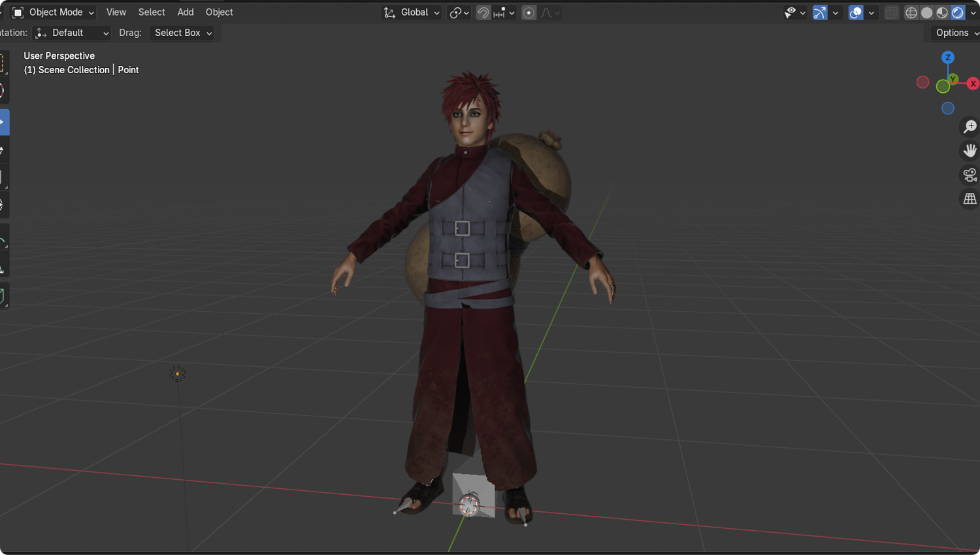Toggle the camera view button
Image resolution: width=980 pixels, height=555 pixels.
pos(970,175)
